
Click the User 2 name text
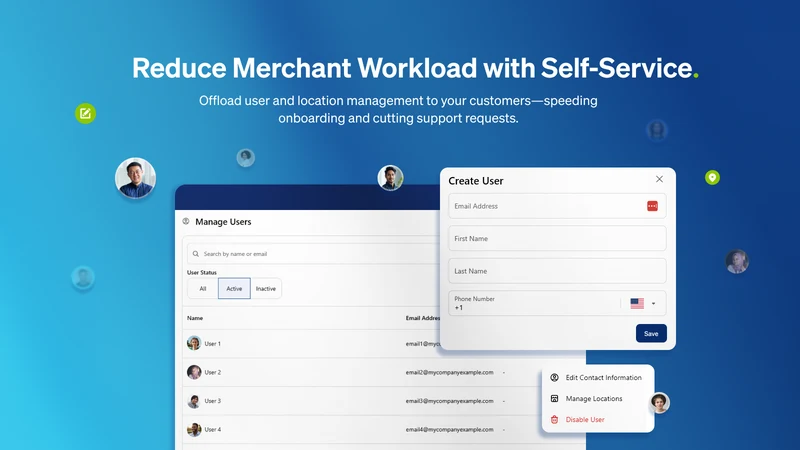click(213, 372)
